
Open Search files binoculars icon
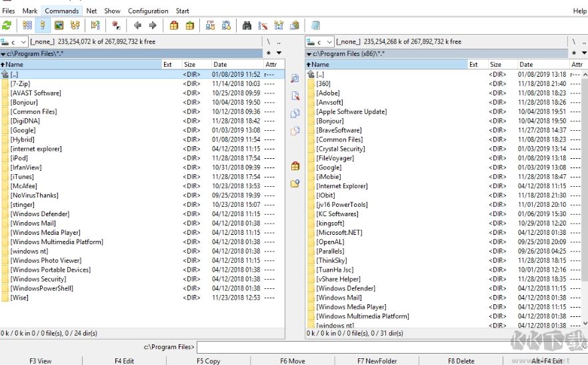[x=247, y=25]
